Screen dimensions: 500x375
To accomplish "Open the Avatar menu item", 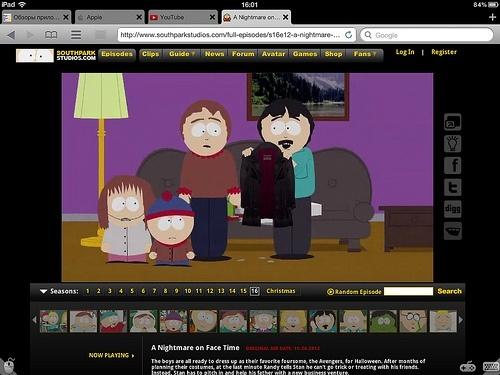I will [x=273, y=54].
